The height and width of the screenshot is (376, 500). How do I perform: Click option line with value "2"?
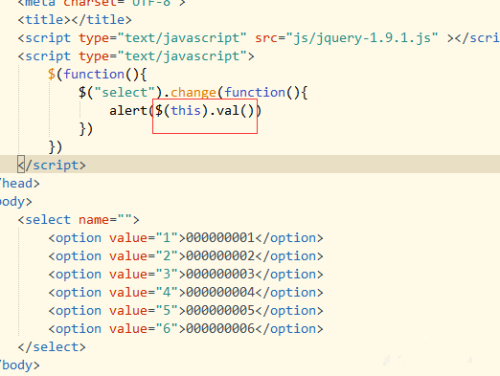point(186,256)
